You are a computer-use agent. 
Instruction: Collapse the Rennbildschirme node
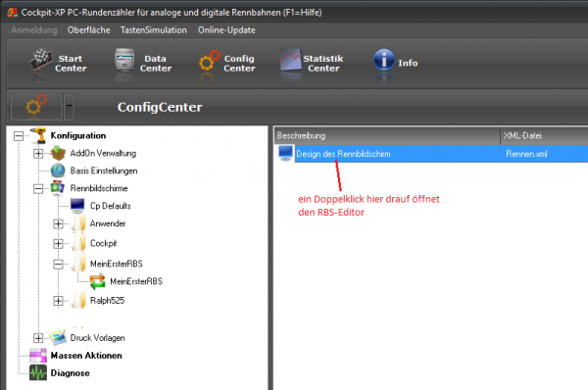pos(38,188)
